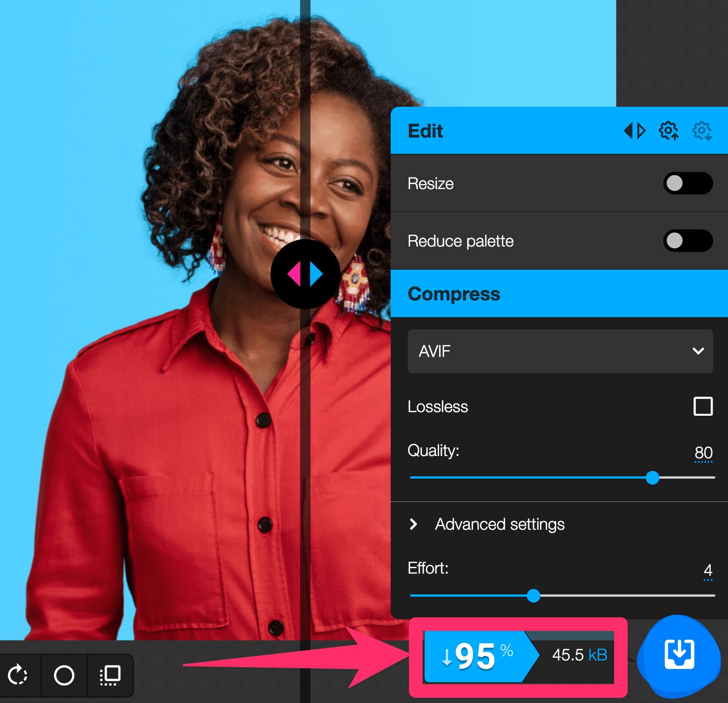728x703 pixels.
Task: Click the copy settings across icon with up arrow
Action: click(668, 131)
